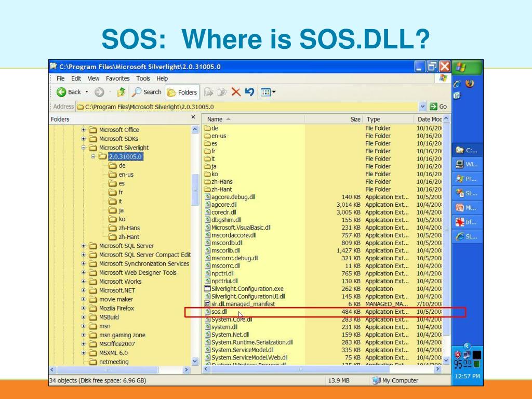Click the 12:57 PM taskbar clock
The height and width of the screenshot is (399, 532).
tap(467, 376)
